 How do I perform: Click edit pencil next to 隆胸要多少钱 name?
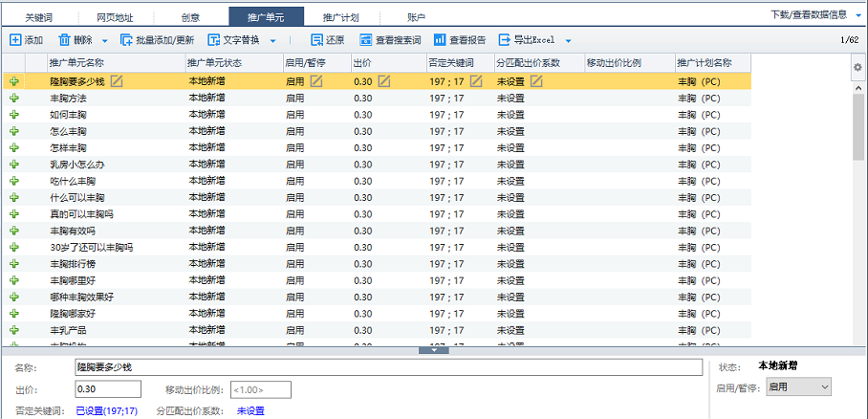(117, 82)
